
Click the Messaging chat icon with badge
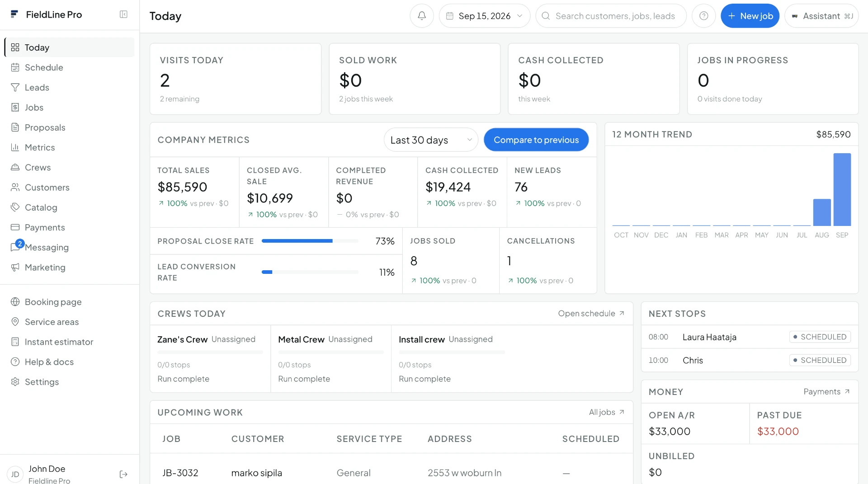click(16, 246)
